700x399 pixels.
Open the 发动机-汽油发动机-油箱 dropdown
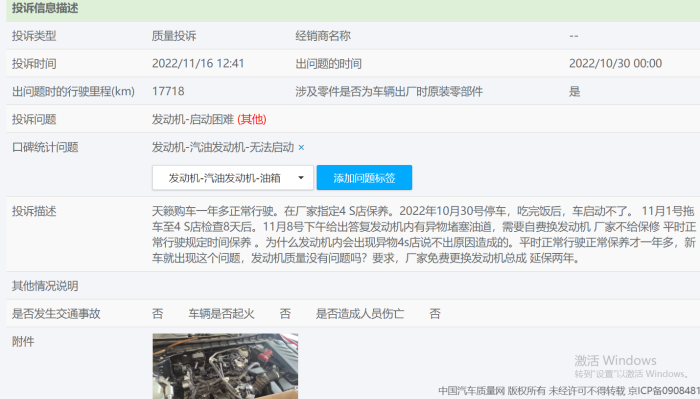click(x=233, y=178)
